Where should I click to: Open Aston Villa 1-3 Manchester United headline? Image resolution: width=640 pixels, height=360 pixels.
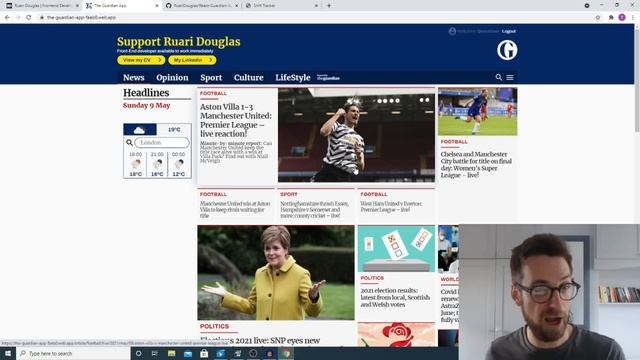click(236, 120)
